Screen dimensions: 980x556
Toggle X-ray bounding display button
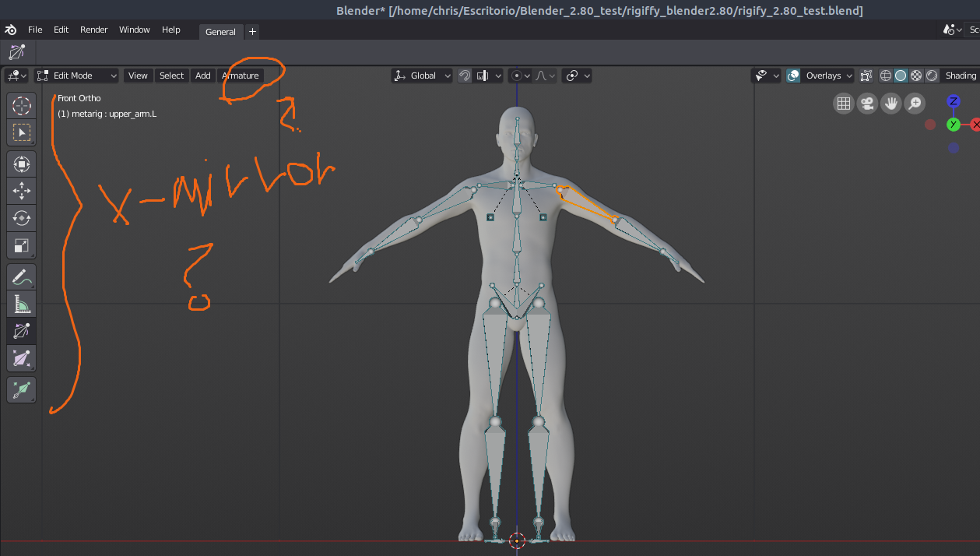tap(866, 76)
